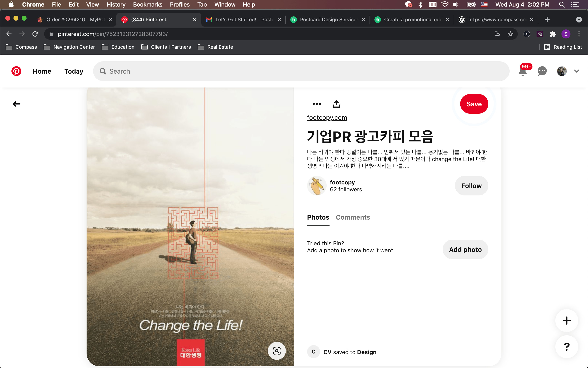Viewport: 588px width, 368px height.
Task: Save the pin with the red Save button
Action: point(474,104)
